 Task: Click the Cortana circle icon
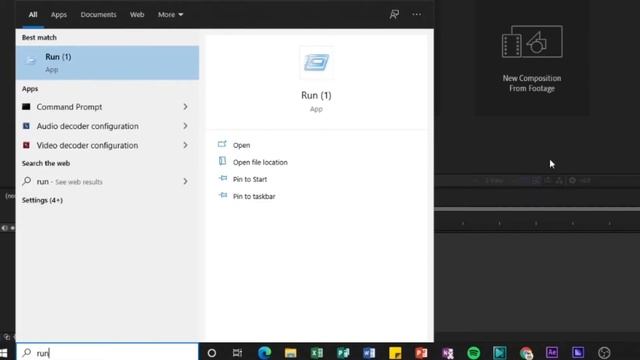(x=211, y=353)
